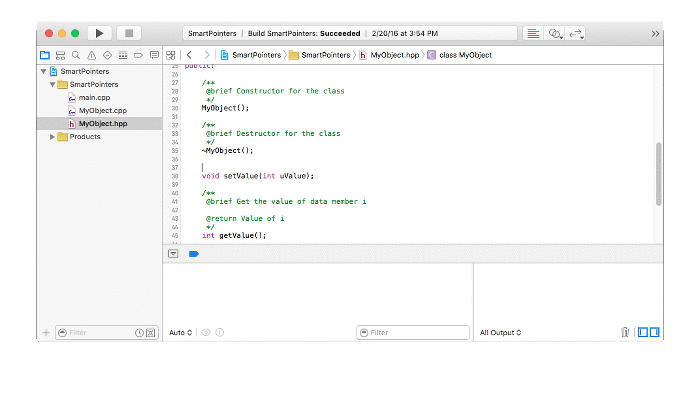Show the Symbol navigator hierarchy icon
700x394 pixels.
click(60, 55)
